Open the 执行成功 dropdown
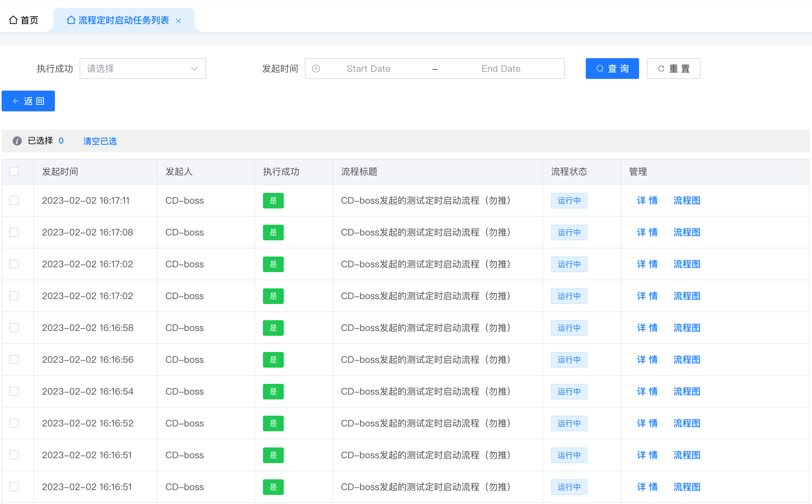The height and width of the screenshot is (504, 812). pos(143,69)
